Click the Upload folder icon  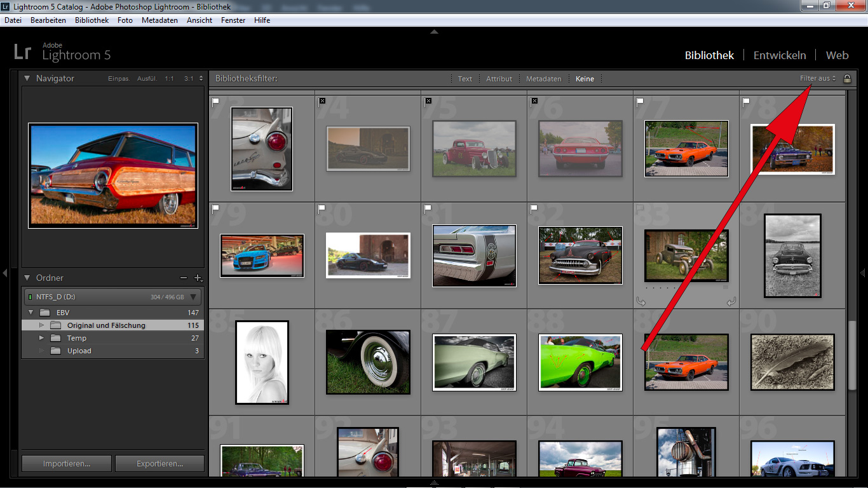57,351
